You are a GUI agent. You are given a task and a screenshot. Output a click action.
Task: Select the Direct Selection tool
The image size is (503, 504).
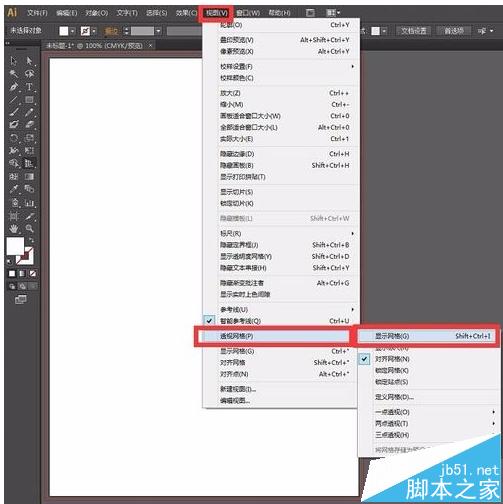(29, 61)
